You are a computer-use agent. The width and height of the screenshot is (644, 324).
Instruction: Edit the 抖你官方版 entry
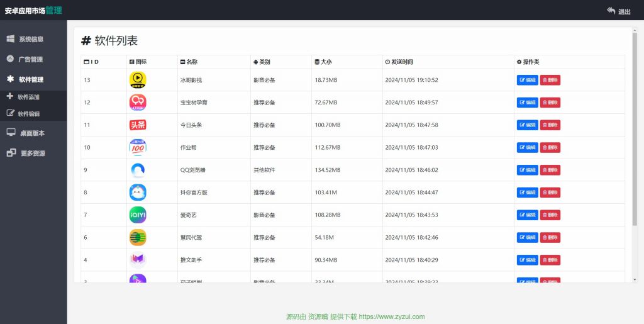point(528,193)
